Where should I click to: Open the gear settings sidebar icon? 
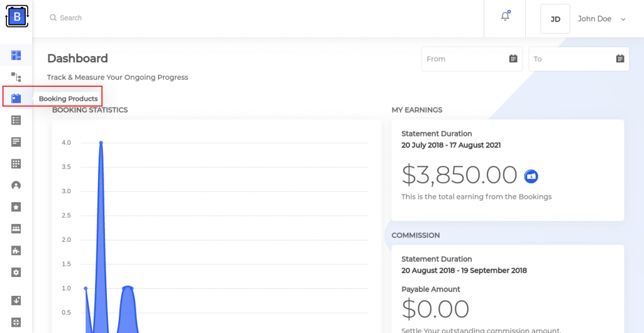coord(16,273)
